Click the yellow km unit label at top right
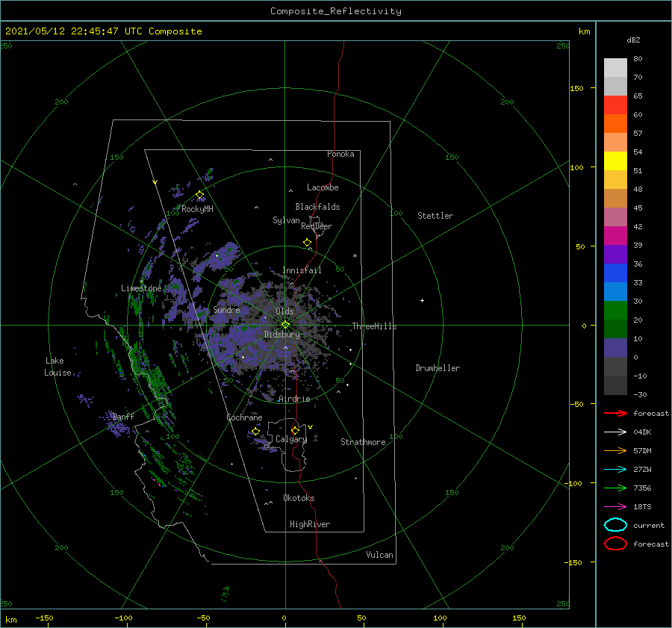 pyautogui.click(x=584, y=31)
